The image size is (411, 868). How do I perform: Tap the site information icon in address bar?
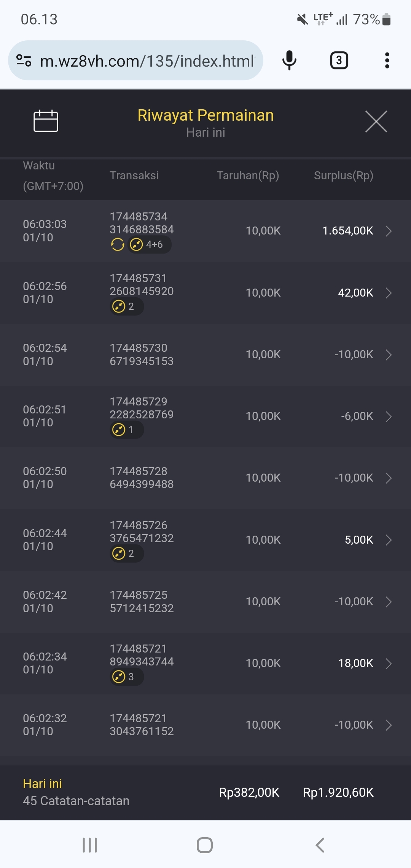(24, 61)
